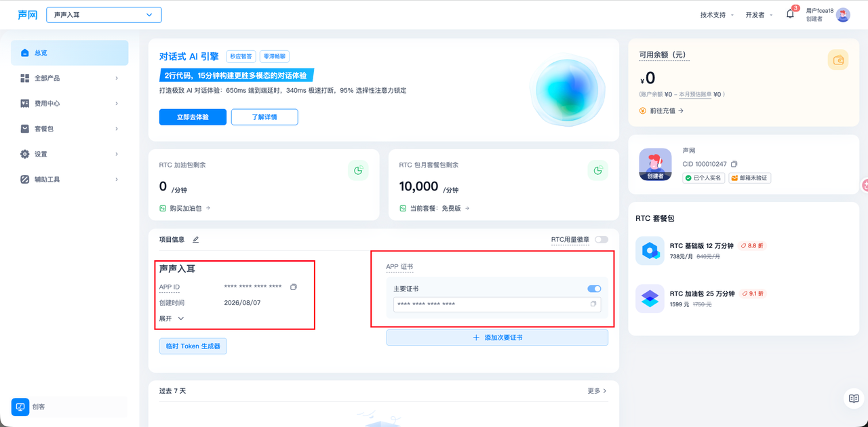The height and width of the screenshot is (427, 868).
Task: Follow the 前往充值 link
Action: (x=667, y=110)
